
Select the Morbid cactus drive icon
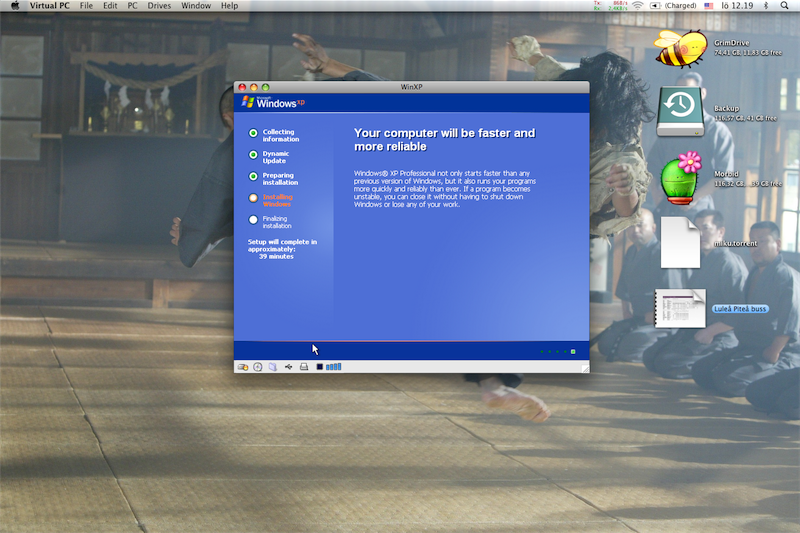pyautogui.click(x=681, y=177)
